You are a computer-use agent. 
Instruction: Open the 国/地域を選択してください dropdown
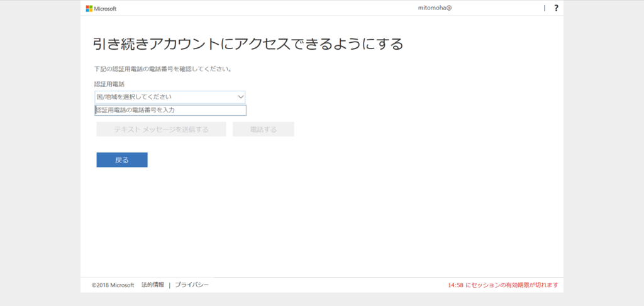click(x=170, y=97)
